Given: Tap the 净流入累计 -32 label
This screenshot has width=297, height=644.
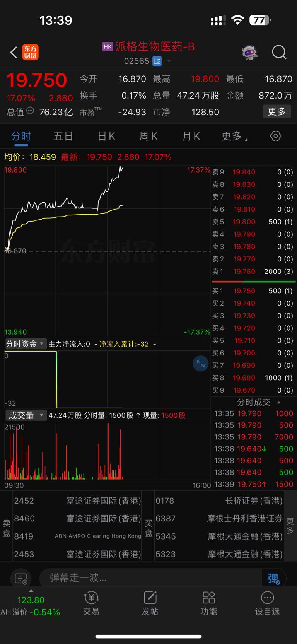Looking at the screenshot, I should tap(125, 344).
